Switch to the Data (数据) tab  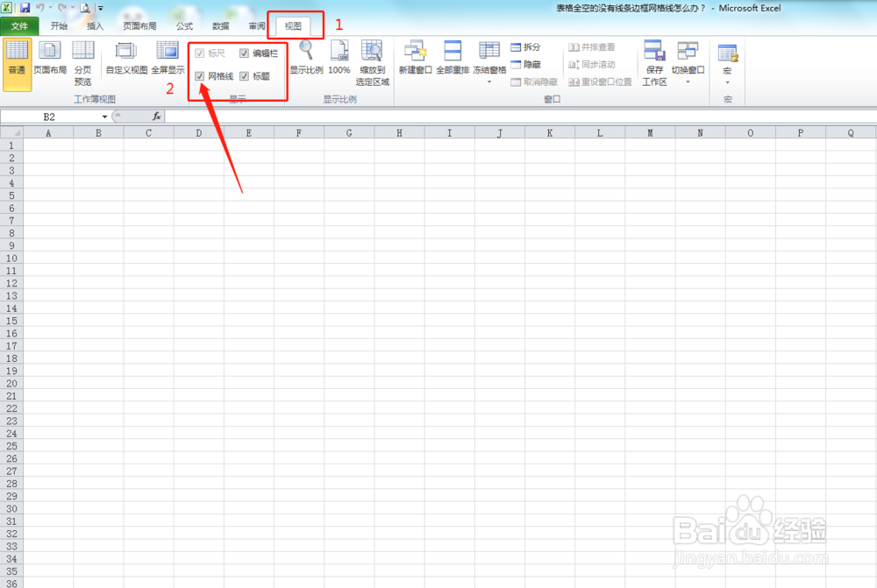point(221,25)
